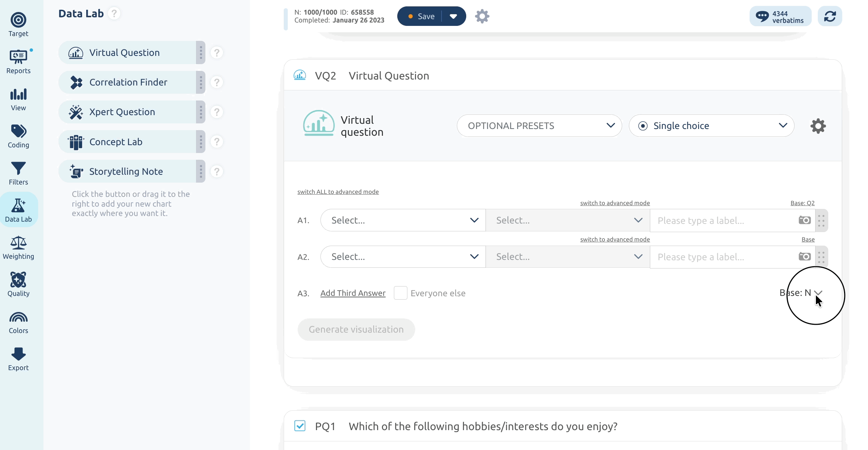Click the Add Third Answer link
Screen dimensions: 868x450
click(353, 293)
